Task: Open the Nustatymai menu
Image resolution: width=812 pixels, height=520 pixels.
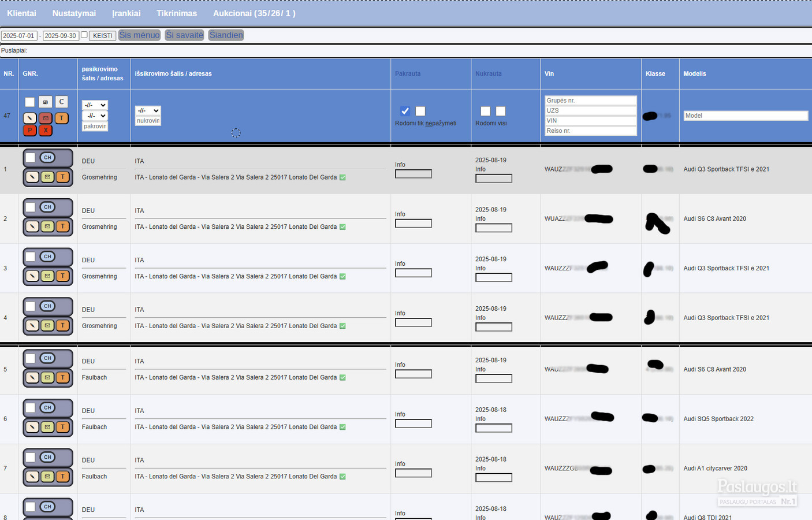Action: [x=74, y=13]
